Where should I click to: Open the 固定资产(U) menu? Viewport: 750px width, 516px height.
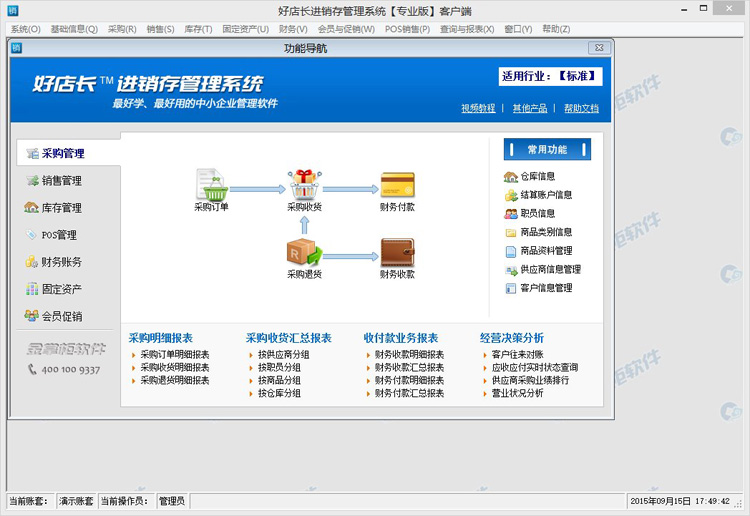pos(245,29)
